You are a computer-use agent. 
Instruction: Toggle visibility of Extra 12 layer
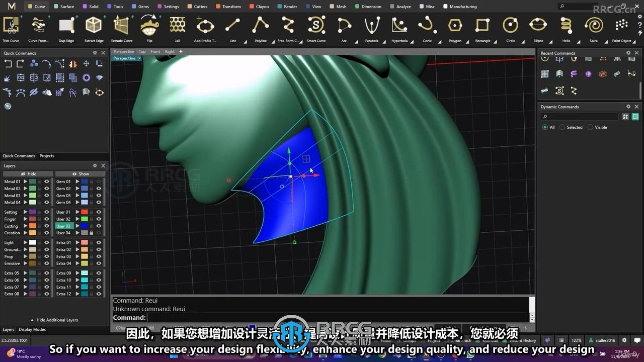pyautogui.click(x=99, y=294)
